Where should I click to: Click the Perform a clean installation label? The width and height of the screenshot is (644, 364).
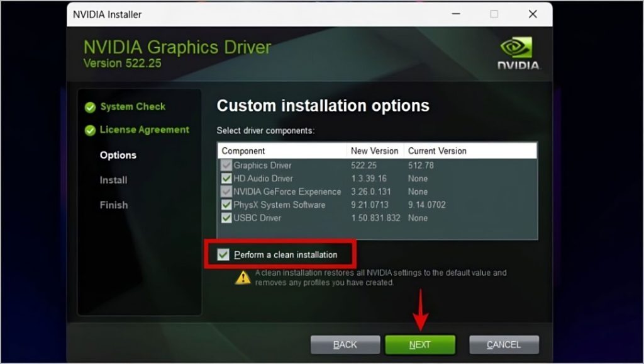coord(286,254)
